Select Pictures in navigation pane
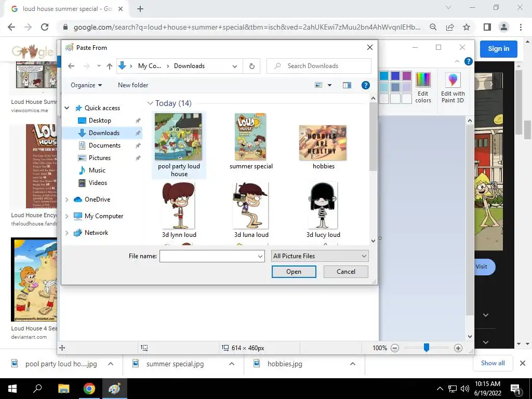Viewport: 532px width, 399px height. point(99,158)
